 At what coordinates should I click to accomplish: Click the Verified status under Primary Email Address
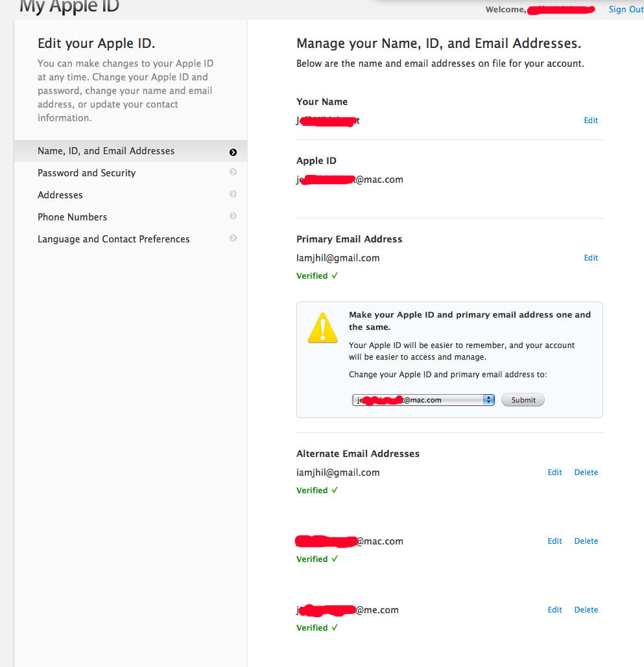317,275
